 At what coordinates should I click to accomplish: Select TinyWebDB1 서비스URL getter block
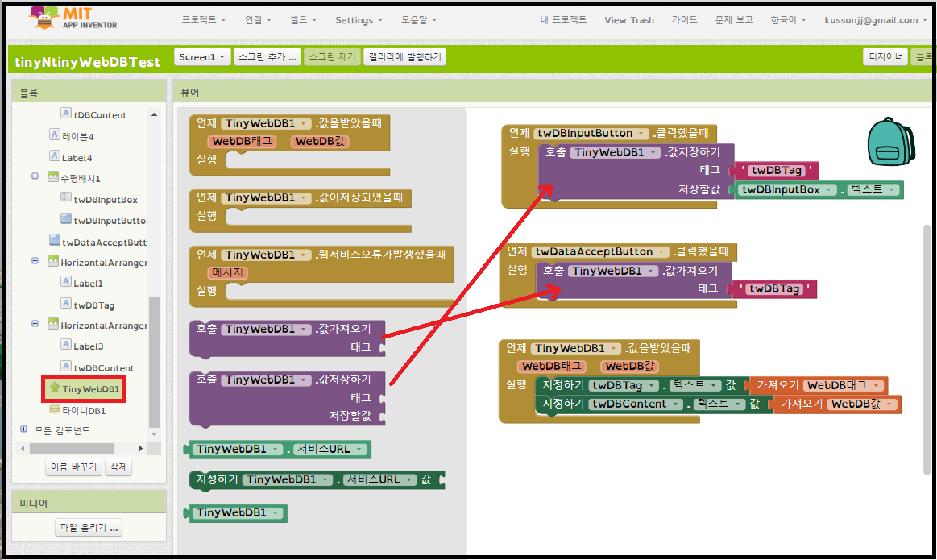[278, 450]
